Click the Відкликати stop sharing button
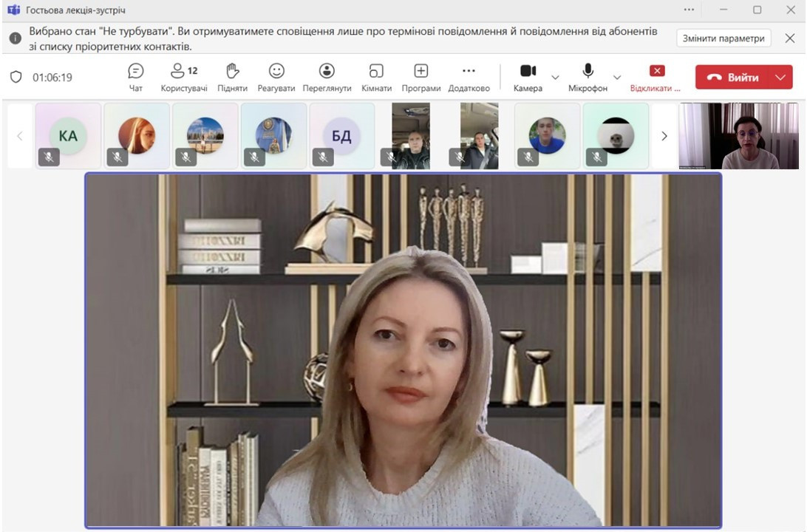Image resolution: width=807 pixels, height=532 pixels. click(x=656, y=76)
